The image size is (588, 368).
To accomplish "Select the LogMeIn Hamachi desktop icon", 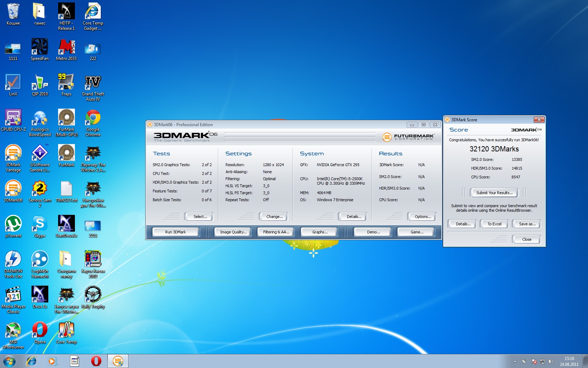I will tap(40, 264).
